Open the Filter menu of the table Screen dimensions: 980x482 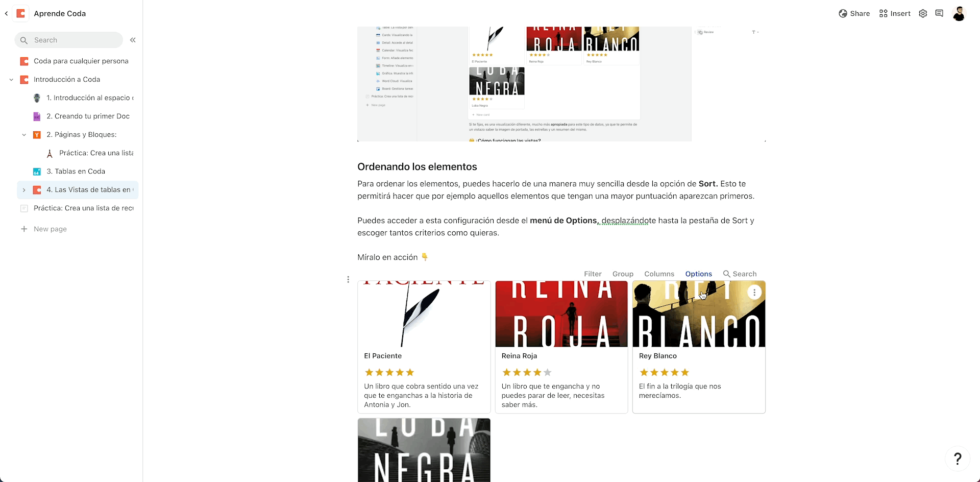click(x=593, y=274)
